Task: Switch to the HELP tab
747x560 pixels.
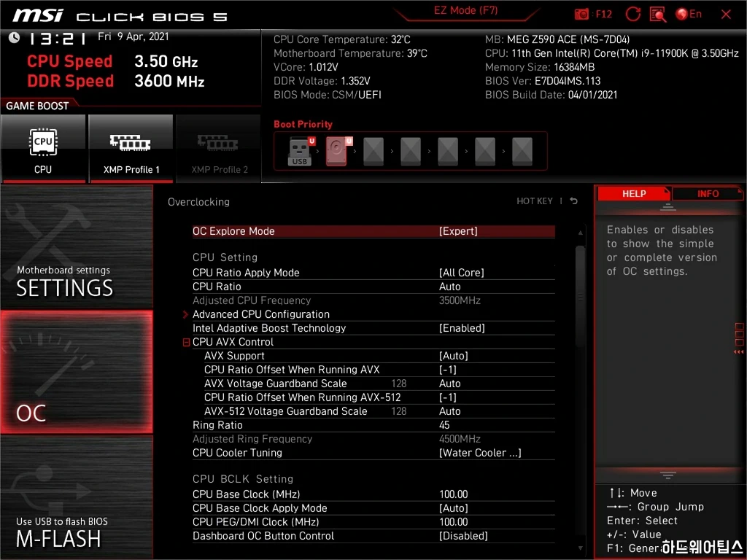Action: click(634, 194)
